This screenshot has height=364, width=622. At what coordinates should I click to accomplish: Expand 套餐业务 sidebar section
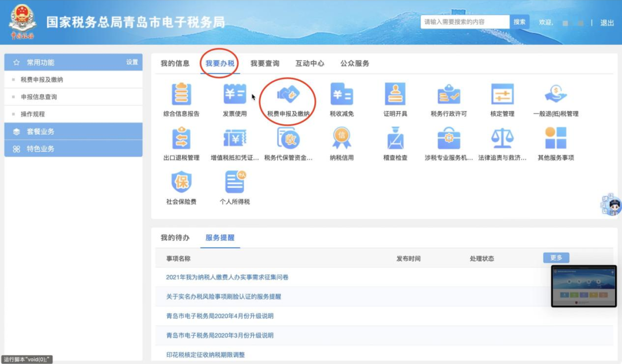pos(73,131)
